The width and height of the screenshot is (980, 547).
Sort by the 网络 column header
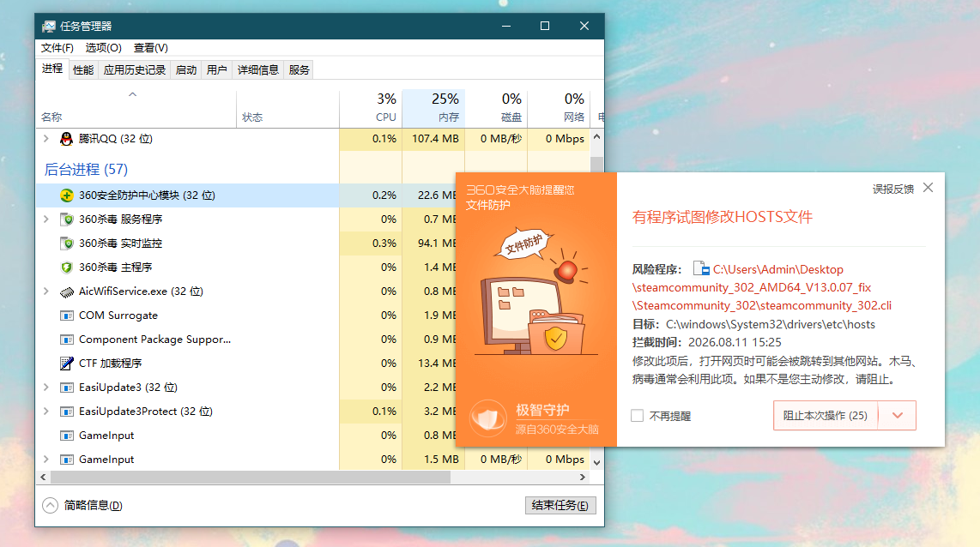559,109
